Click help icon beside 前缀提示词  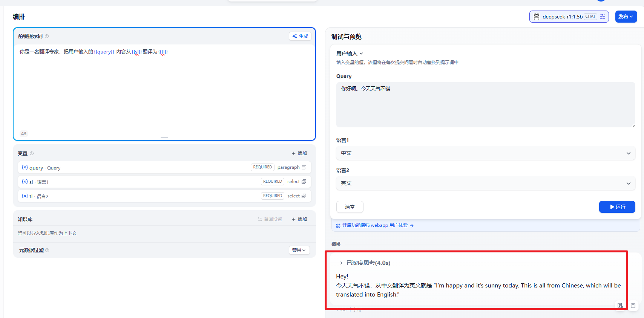click(x=47, y=36)
